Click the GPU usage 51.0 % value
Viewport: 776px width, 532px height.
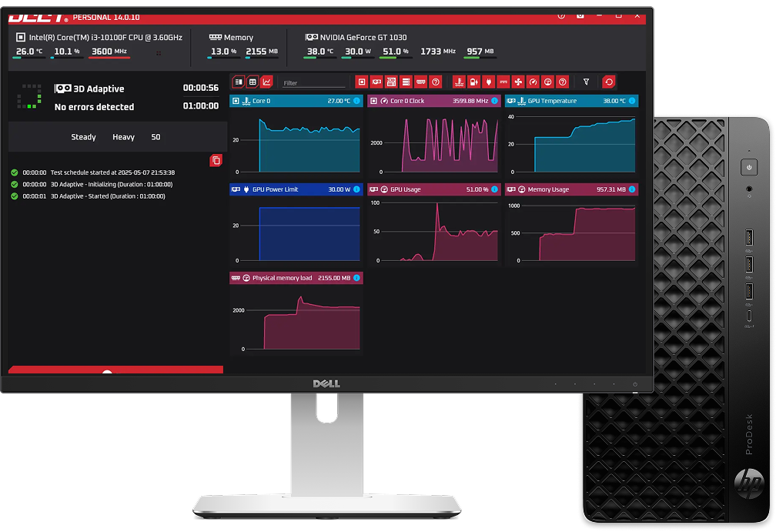396,52
